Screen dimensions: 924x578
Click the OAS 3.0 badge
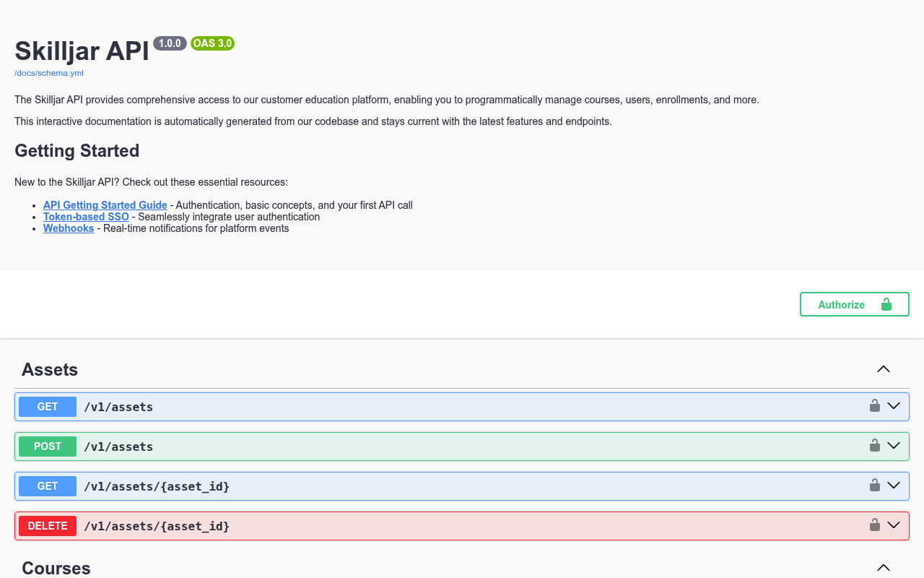pyautogui.click(x=213, y=43)
